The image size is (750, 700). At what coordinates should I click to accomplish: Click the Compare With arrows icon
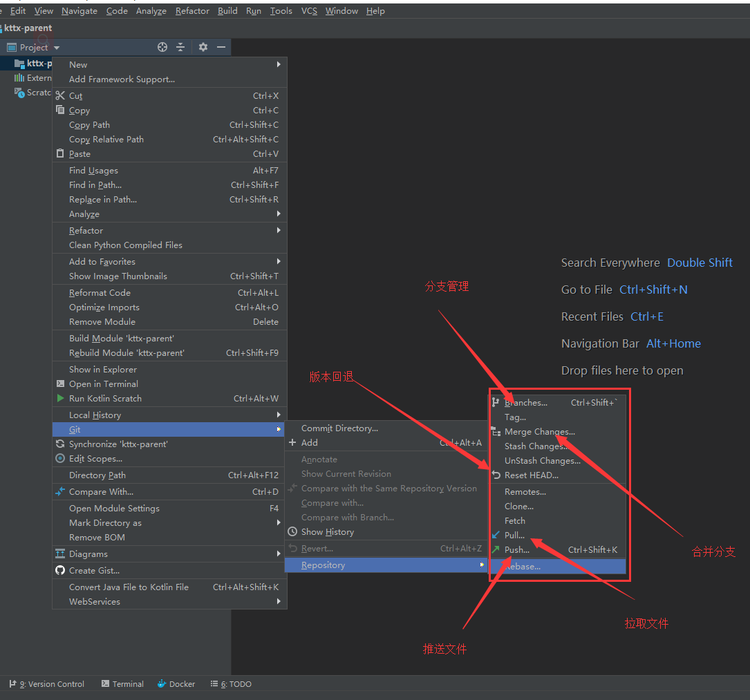(x=60, y=491)
